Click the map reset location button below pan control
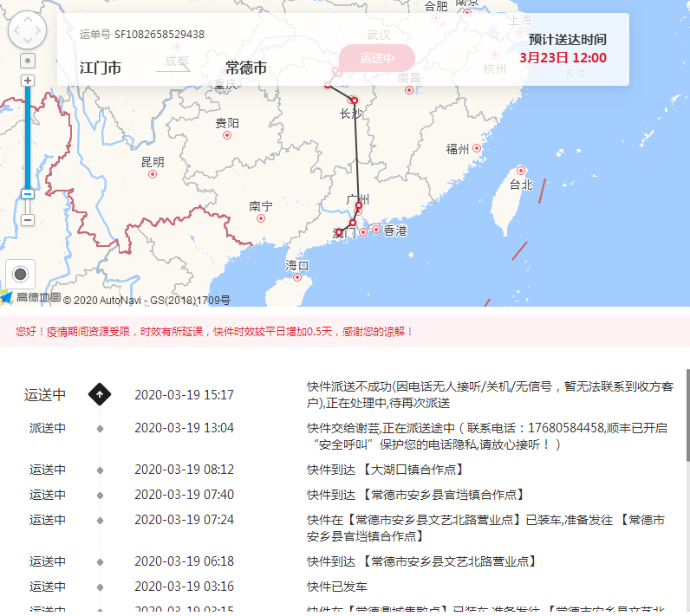This screenshot has width=690, height=616. (x=28, y=61)
